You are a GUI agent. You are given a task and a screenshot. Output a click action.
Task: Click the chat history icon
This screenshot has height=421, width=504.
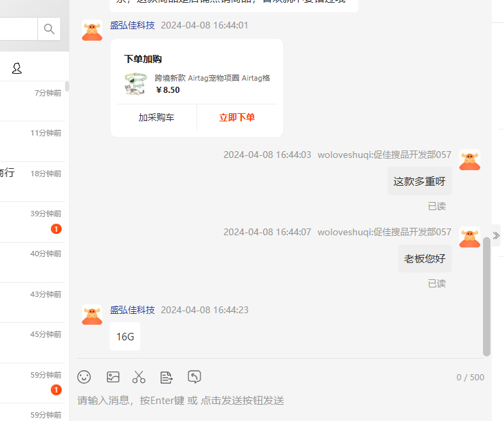point(194,377)
